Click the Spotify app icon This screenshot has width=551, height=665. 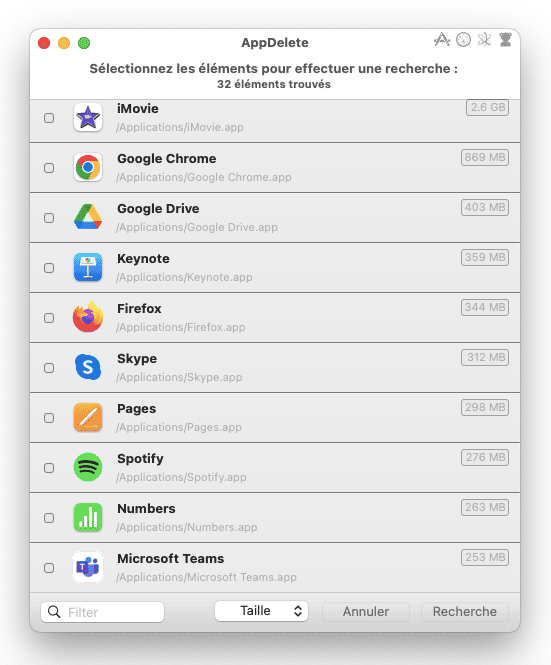pos(88,467)
